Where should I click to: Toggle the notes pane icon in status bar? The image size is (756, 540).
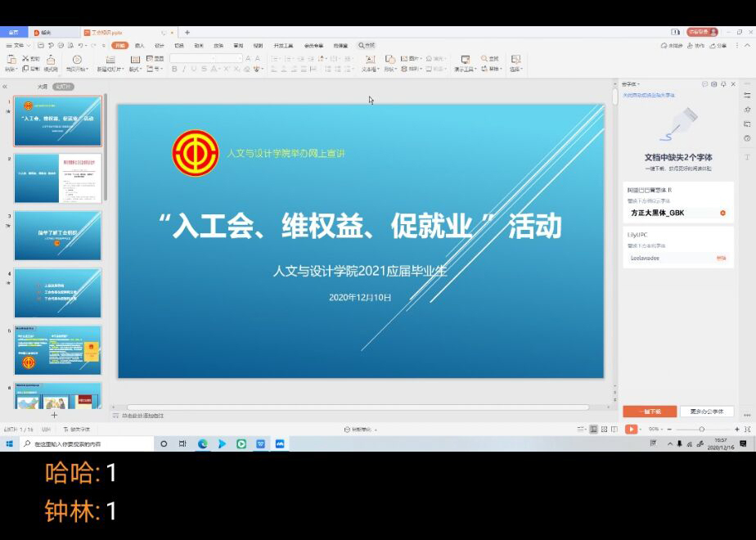pyautogui.click(x=582, y=429)
